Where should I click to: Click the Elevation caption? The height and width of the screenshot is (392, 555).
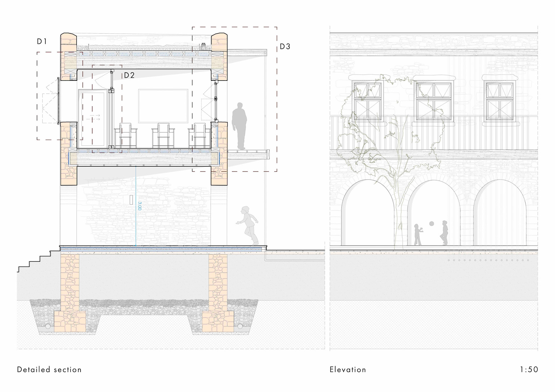[348, 369]
